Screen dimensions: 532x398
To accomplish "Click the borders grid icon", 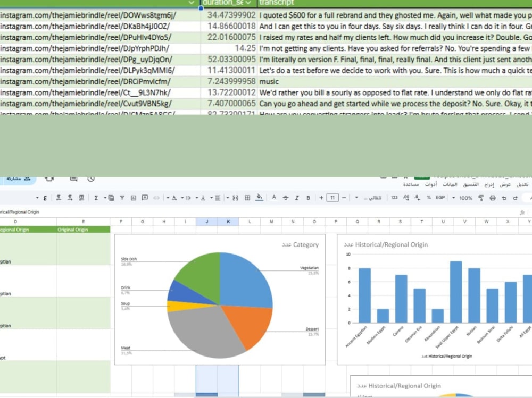I will point(247,198).
